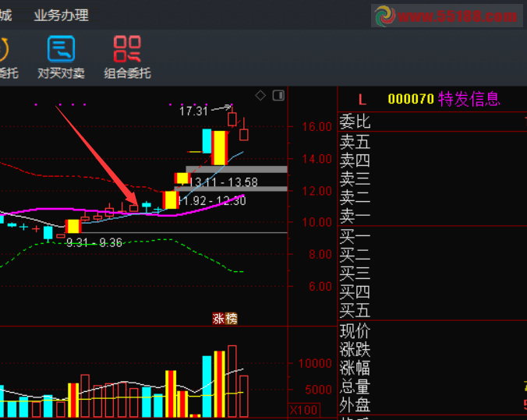The height and width of the screenshot is (420, 527).
Task: Select the 买五 order book row
Action: pyautogui.click(x=355, y=311)
